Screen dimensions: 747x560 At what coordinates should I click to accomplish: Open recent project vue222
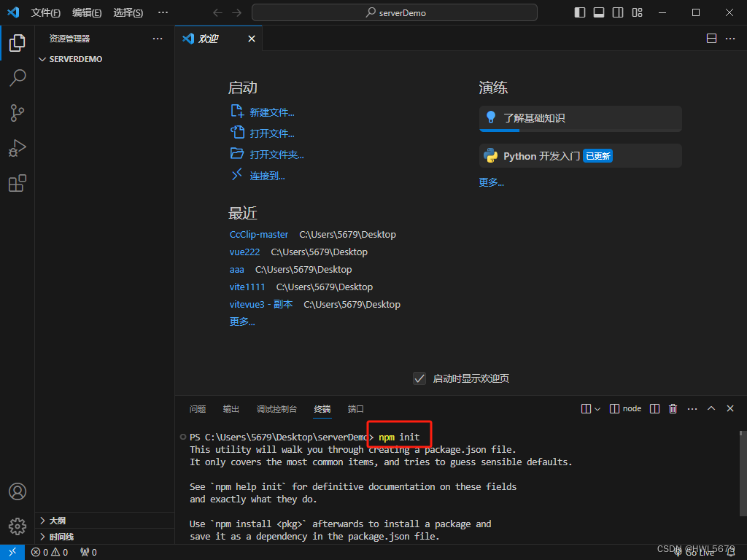244,252
